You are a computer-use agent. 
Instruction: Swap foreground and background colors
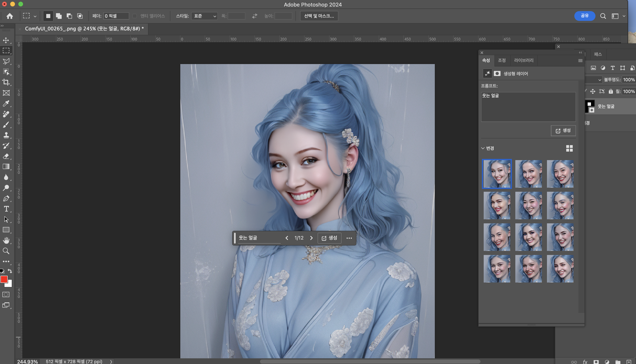[10, 271]
